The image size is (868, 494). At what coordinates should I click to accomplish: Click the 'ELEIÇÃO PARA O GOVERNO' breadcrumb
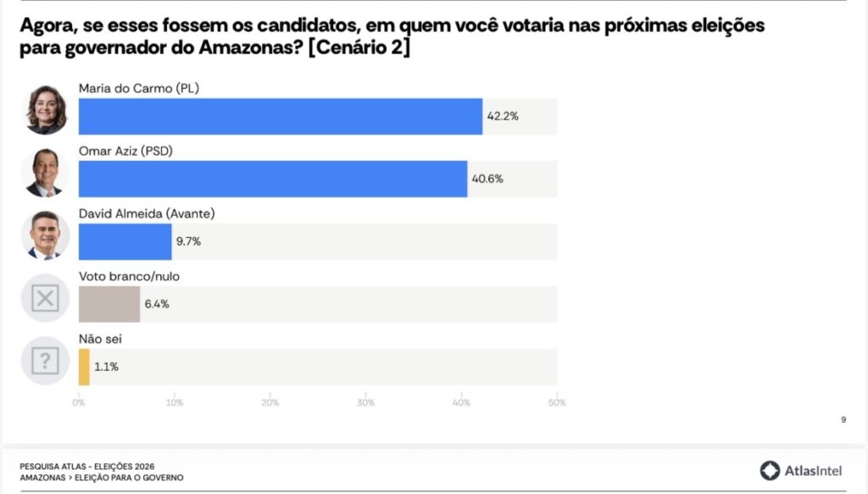click(x=131, y=478)
